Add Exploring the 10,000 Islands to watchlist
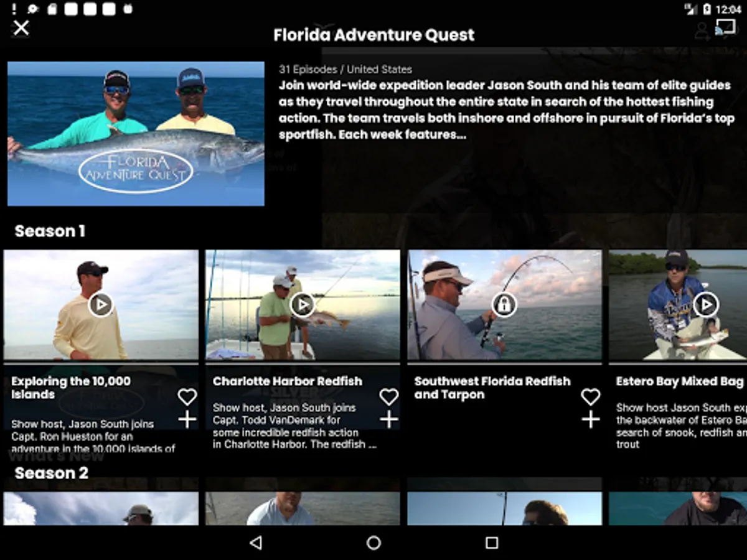This screenshot has width=747, height=560. click(x=187, y=419)
